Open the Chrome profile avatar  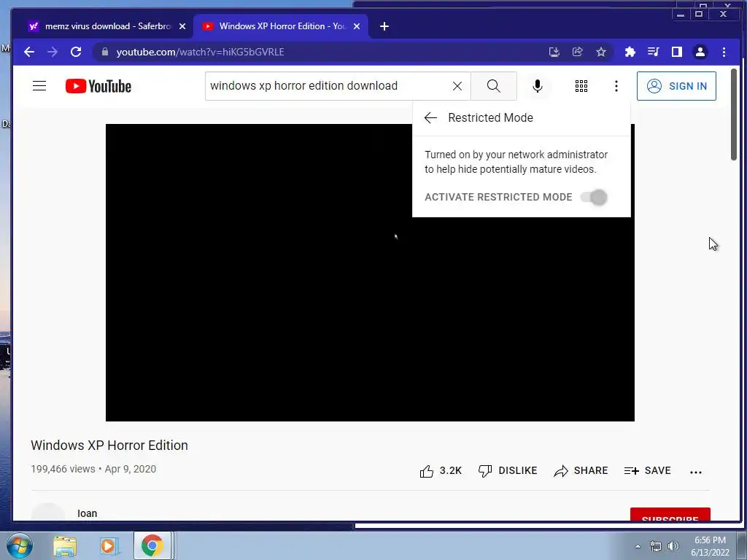pyautogui.click(x=700, y=52)
